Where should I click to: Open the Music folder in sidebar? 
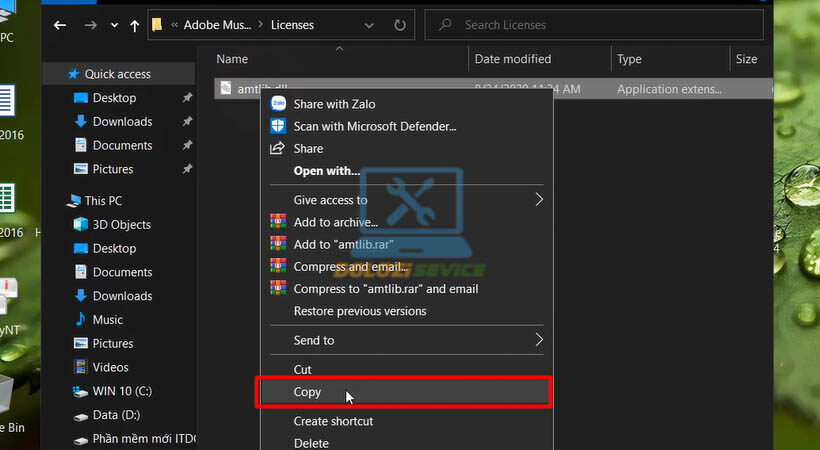pyautogui.click(x=108, y=320)
